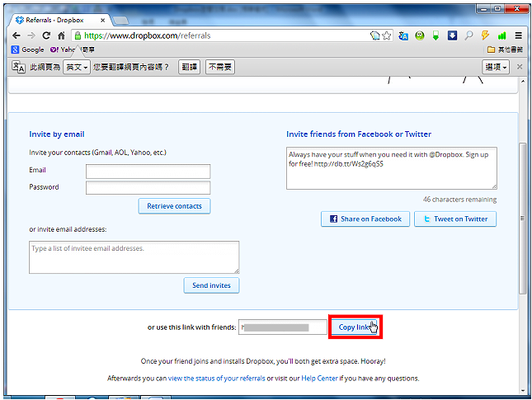Focus the Password input field

[148, 187]
